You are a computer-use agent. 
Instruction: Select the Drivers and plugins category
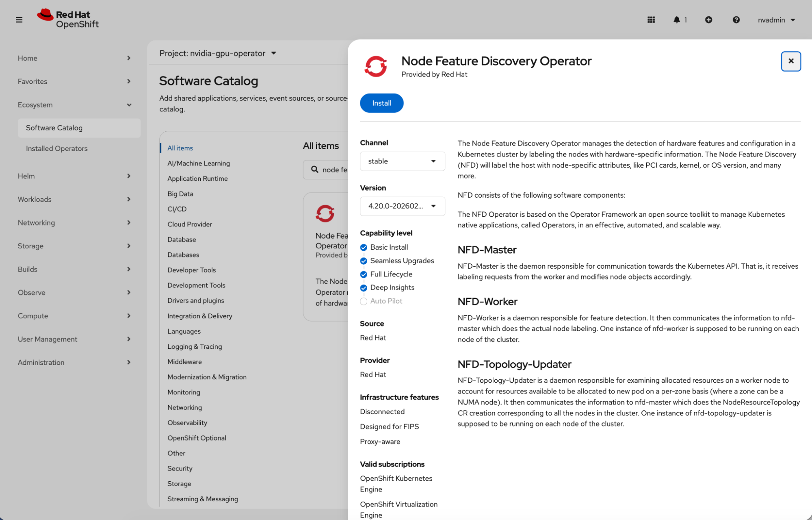click(196, 300)
